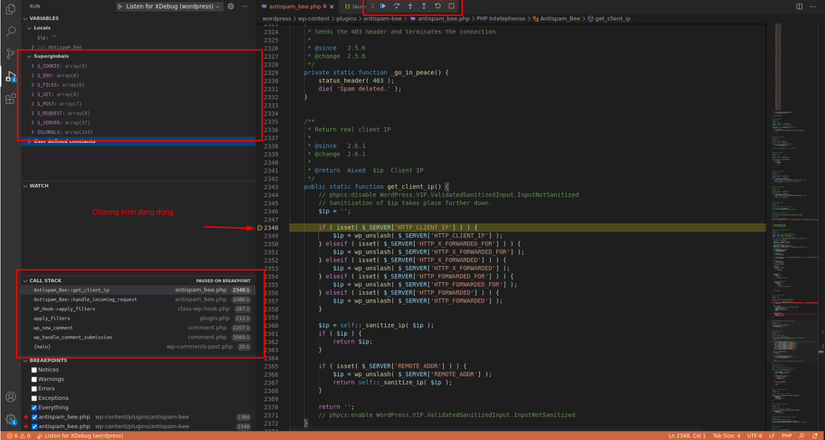Uncheck the Everything breakpoint checkbox
Viewport: 825px width, 440px height.
click(34, 408)
